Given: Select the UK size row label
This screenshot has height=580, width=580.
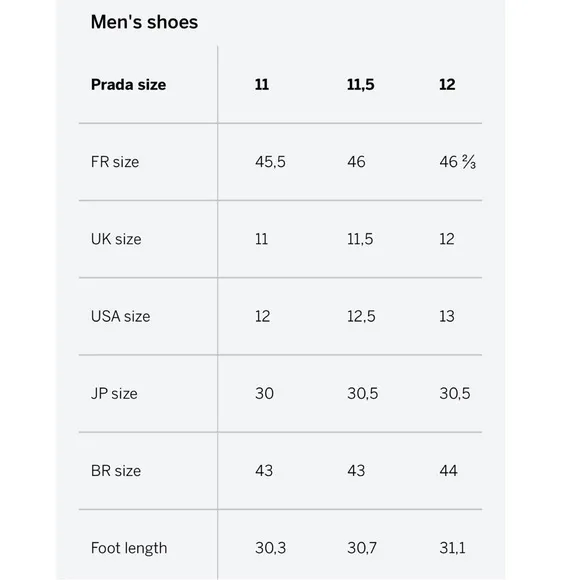Looking at the screenshot, I should [x=116, y=239].
